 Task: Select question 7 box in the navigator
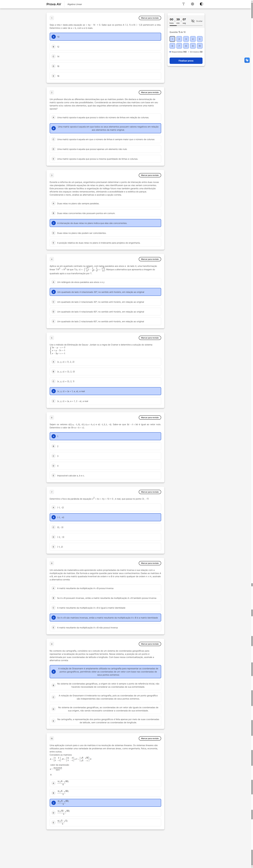click(x=179, y=46)
